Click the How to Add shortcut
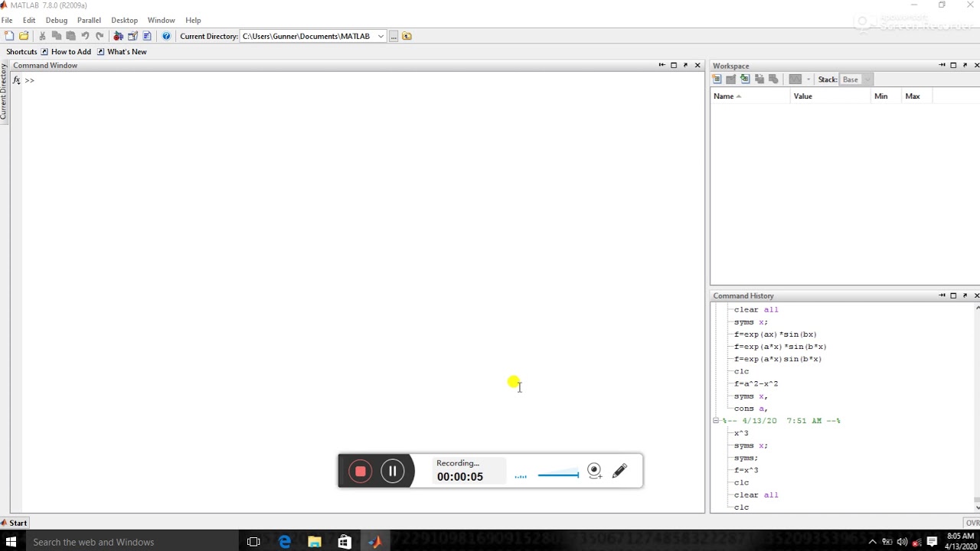 [66, 51]
